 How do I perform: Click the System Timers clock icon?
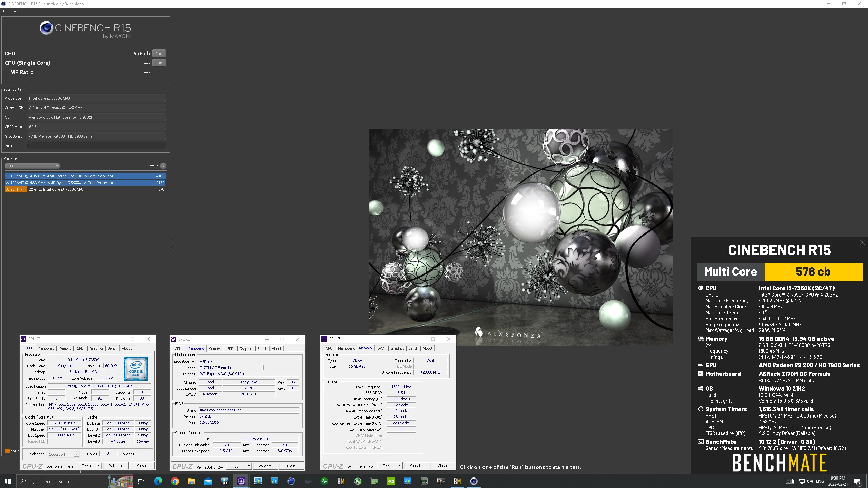[x=701, y=409]
